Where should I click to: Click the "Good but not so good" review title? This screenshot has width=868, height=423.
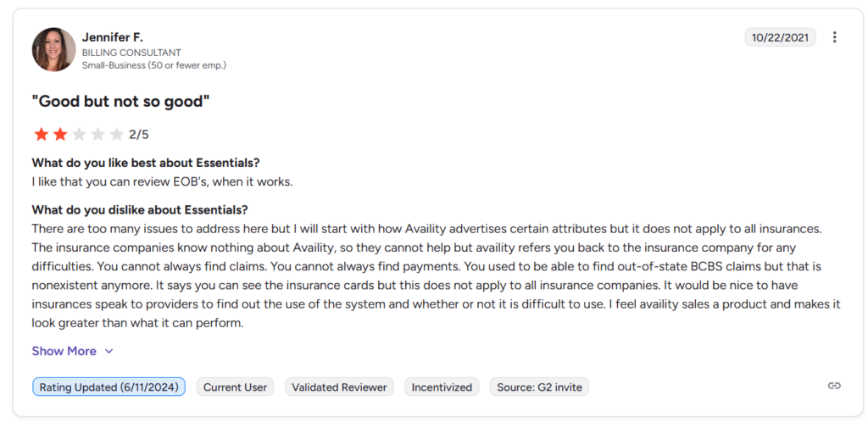click(x=120, y=102)
